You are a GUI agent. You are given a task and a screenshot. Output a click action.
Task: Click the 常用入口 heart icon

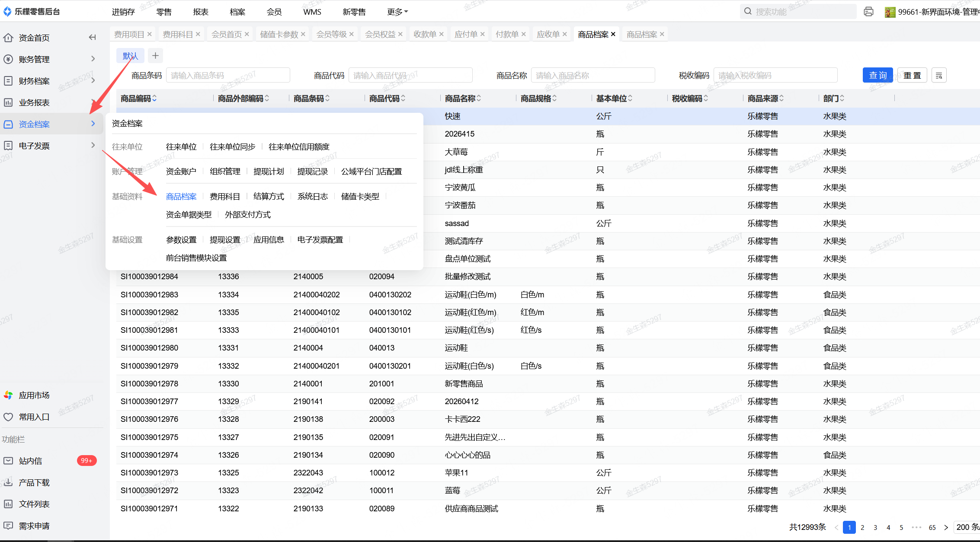click(x=8, y=417)
